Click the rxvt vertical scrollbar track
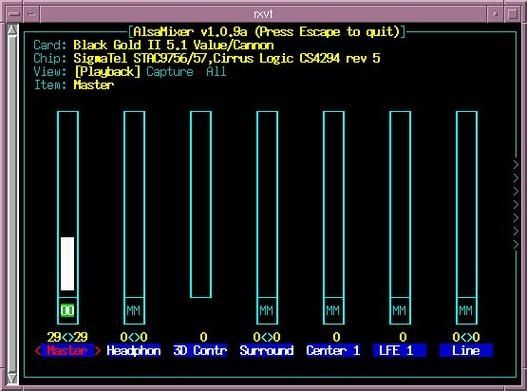 click(12, 204)
